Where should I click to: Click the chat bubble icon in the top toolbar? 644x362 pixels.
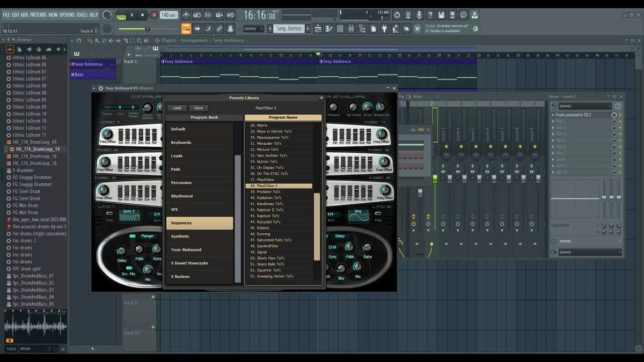[x=464, y=15]
